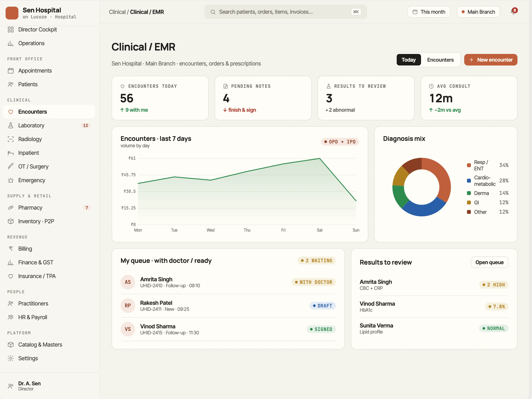Click the Appointments calendar icon
The height and width of the screenshot is (399, 532).
(x=10, y=71)
